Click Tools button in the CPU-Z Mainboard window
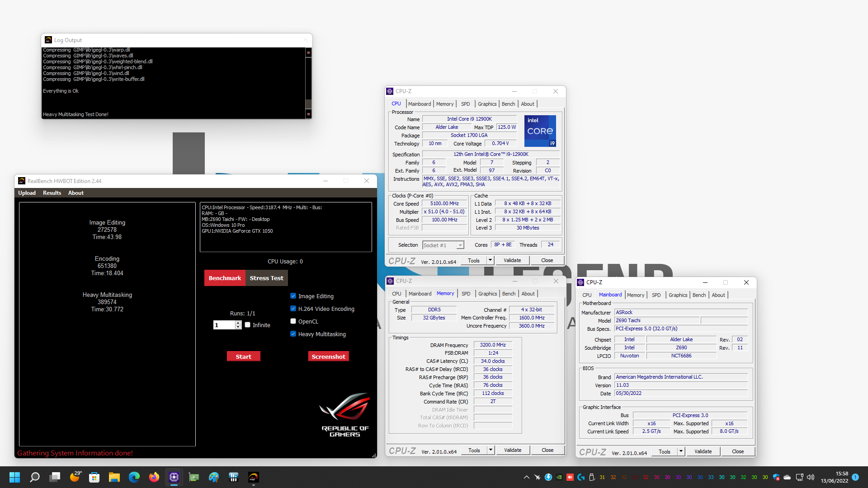868x488 pixels. [x=665, y=451]
